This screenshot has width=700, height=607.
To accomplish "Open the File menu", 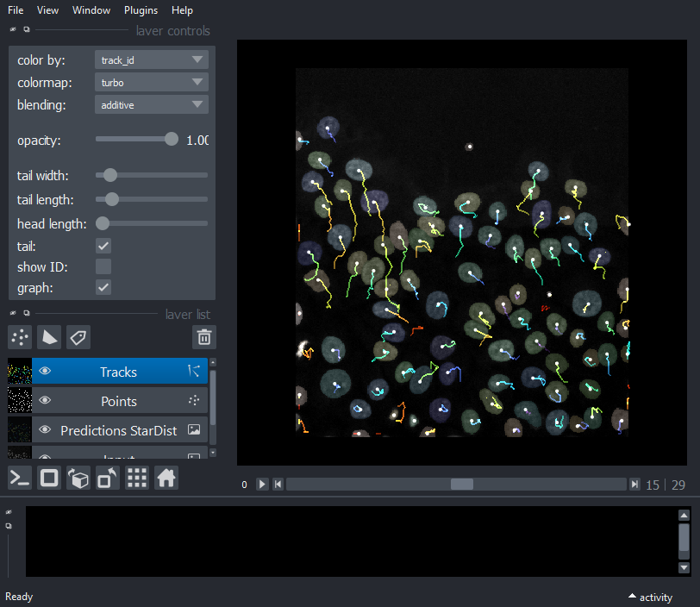I will click(16, 10).
